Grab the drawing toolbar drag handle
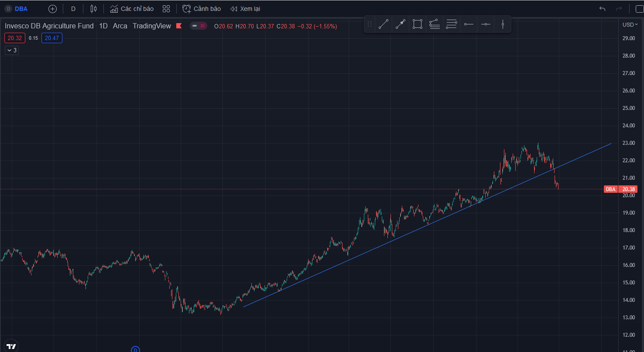Screen dimensions: 644x352 pyautogui.click(x=370, y=24)
